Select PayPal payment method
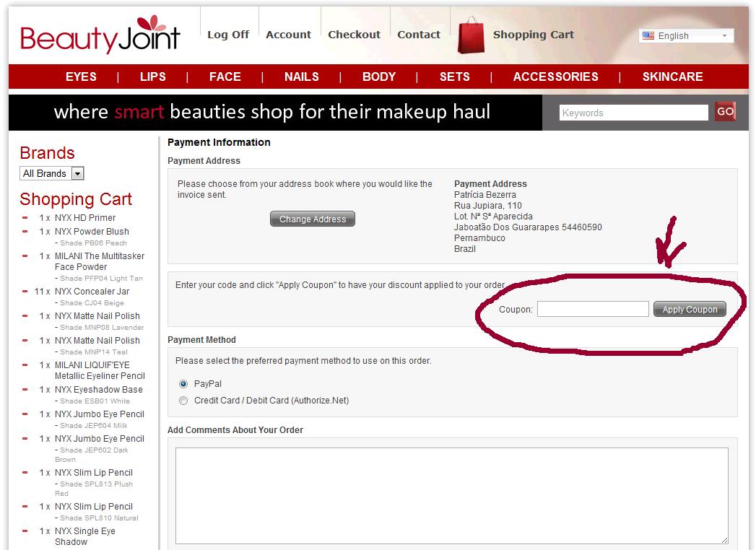Viewport: 756px width, 550px height. 183,384
